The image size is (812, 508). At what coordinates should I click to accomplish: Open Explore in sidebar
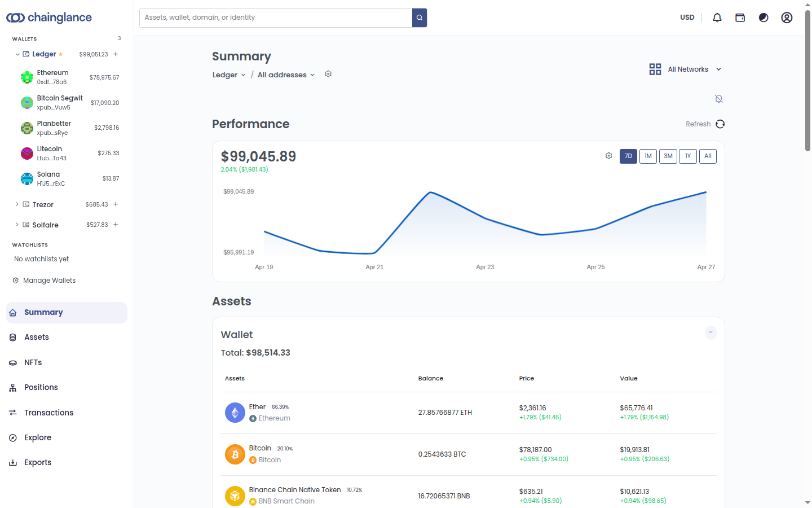pos(67,437)
